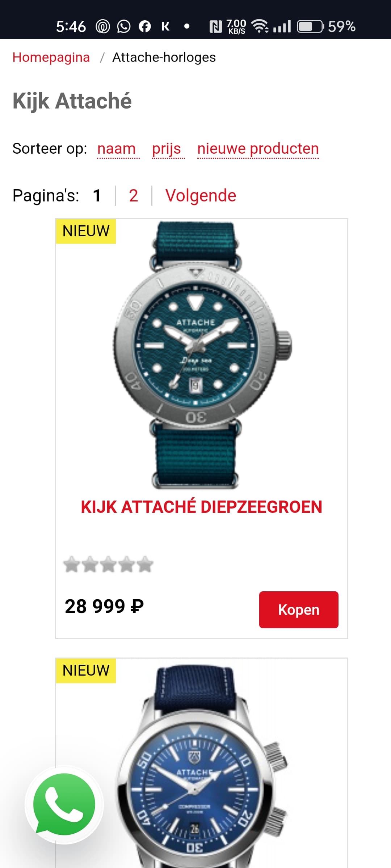Tap the Threads notification icon in status bar
The image size is (391, 868).
[103, 26]
